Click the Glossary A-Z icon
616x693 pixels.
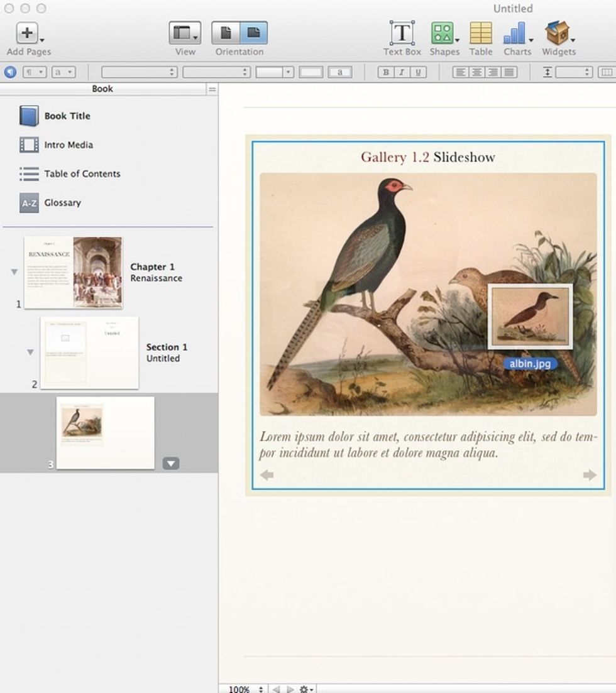[x=29, y=203]
